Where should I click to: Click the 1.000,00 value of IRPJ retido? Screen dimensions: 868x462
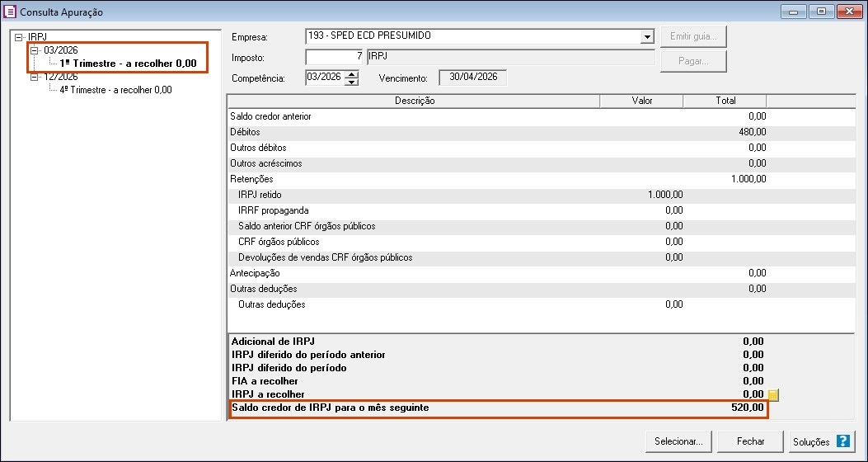click(x=665, y=195)
